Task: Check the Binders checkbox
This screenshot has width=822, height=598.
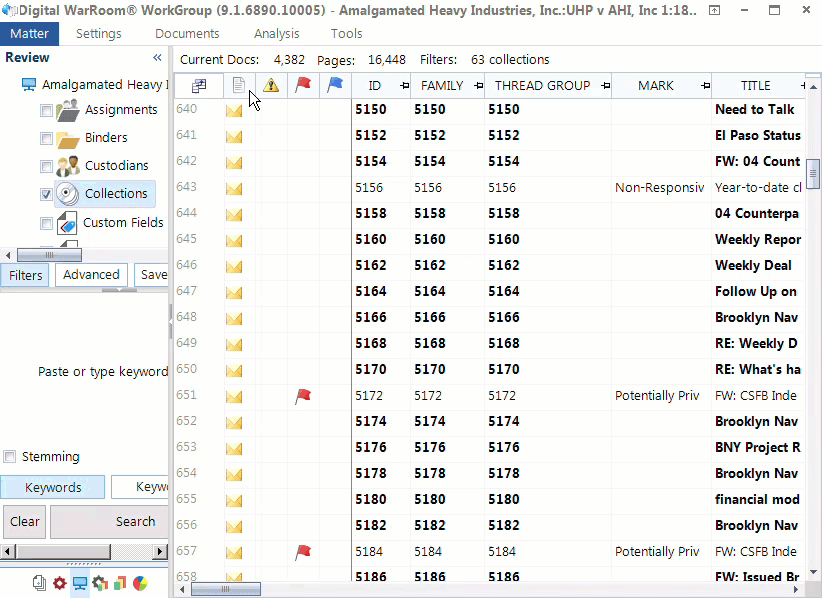Action: [x=46, y=138]
